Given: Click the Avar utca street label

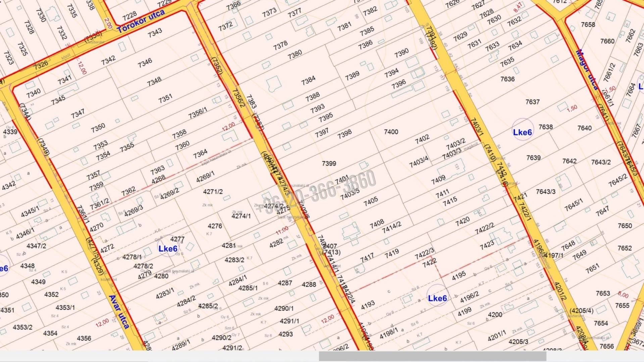Looking at the screenshot, I should click(119, 312).
